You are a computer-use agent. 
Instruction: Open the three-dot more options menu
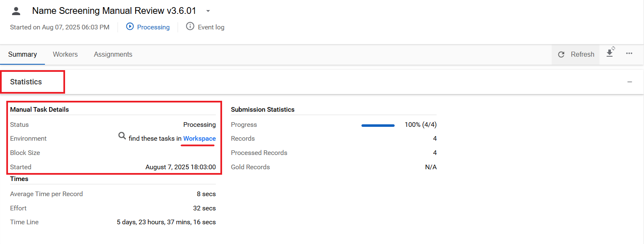point(629,53)
